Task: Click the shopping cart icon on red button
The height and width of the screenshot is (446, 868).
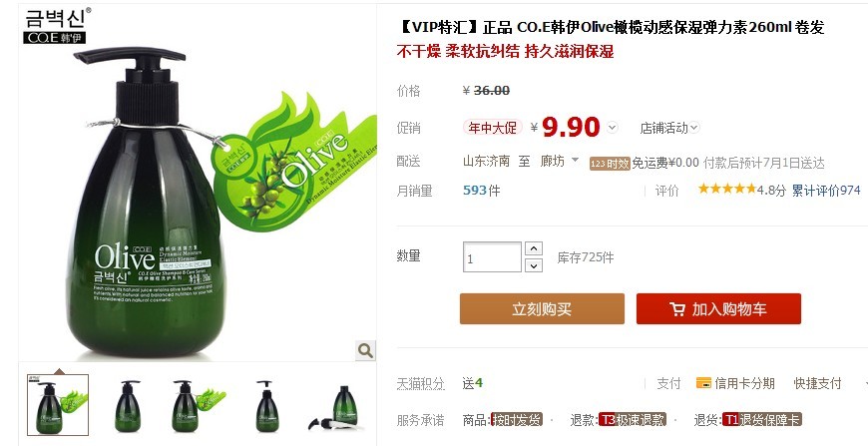Action: pos(677,308)
